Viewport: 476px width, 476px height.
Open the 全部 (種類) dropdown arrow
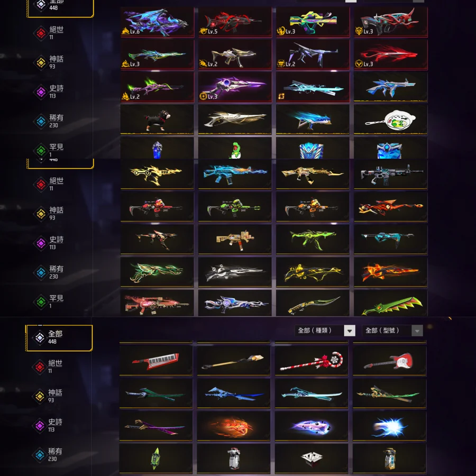350,331
